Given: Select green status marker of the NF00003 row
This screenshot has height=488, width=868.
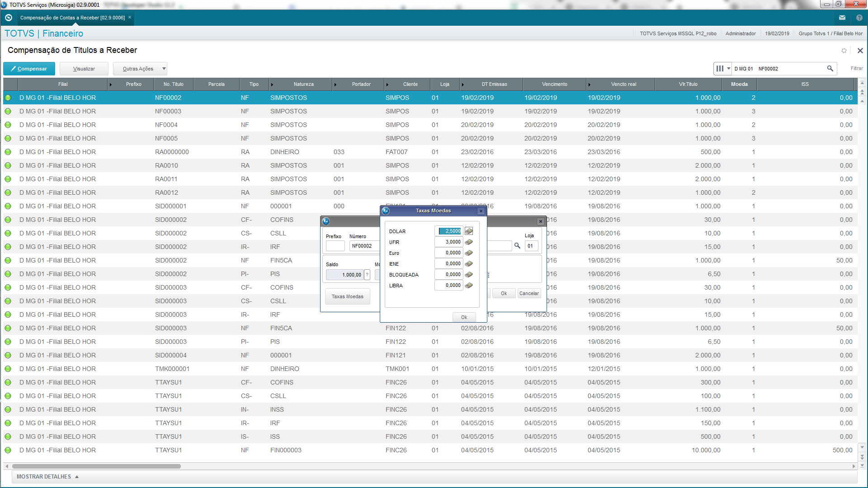Looking at the screenshot, I should pyautogui.click(x=8, y=111).
